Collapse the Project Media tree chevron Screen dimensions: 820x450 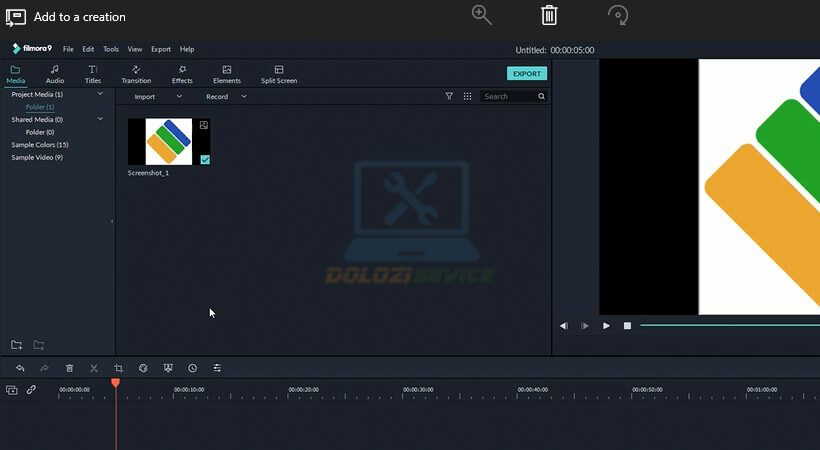point(100,94)
